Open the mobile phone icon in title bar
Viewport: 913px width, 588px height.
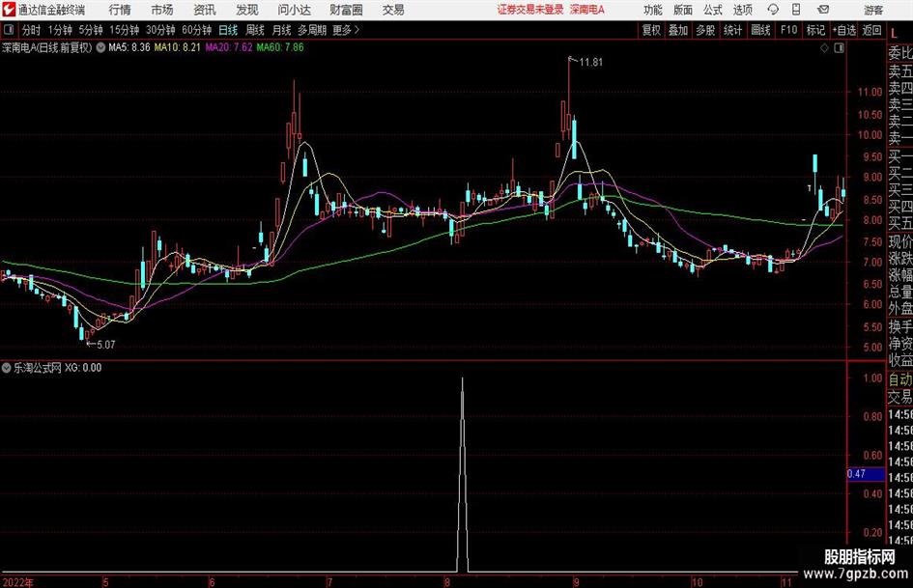[x=796, y=10]
